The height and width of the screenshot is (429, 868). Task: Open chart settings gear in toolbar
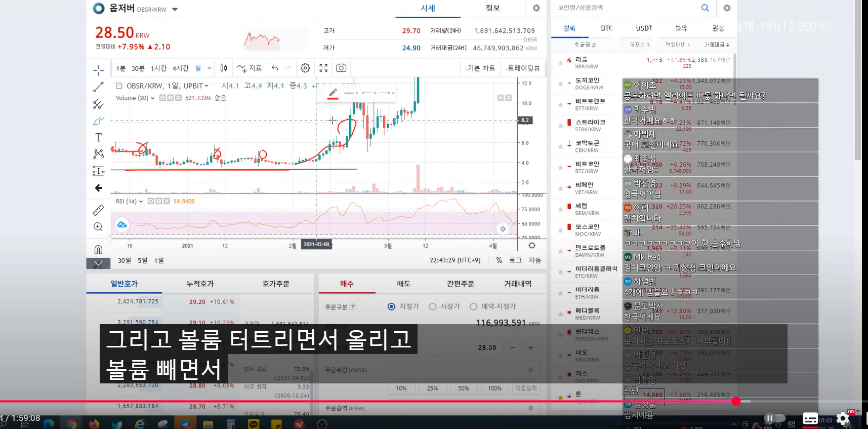pos(305,68)
